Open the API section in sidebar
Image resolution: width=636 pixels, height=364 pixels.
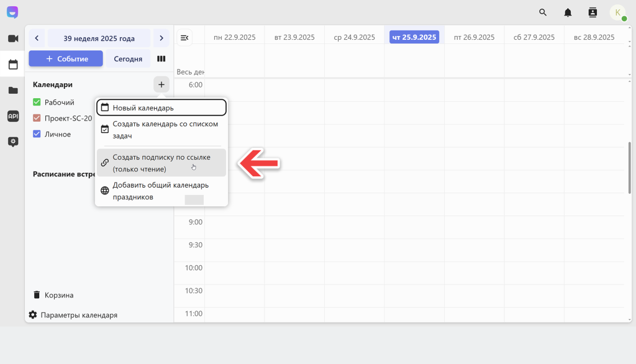pos(12,116)
